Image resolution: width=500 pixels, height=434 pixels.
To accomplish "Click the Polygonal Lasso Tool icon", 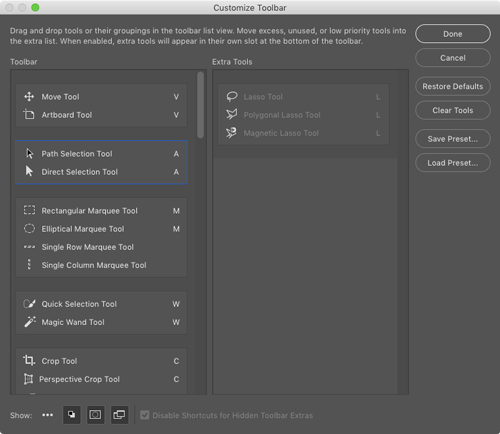I will 232,114.
